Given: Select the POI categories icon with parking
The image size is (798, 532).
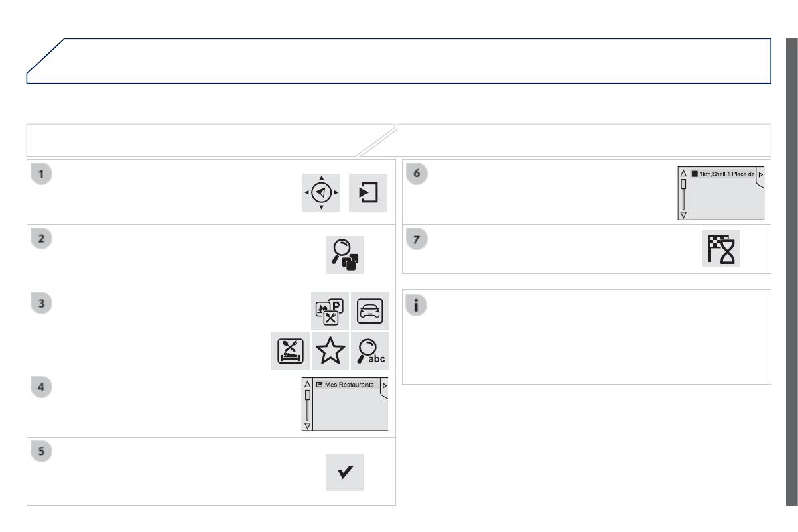Looking at the screenshot, I should click(331, 310).
